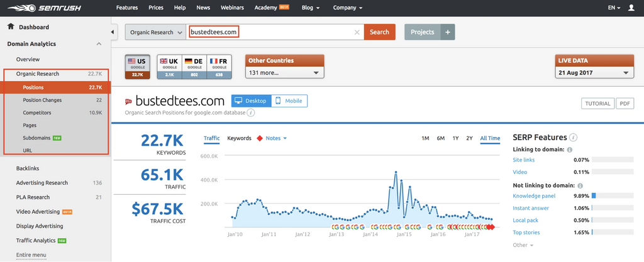
Task: Switch chart to Keywords tab
Action: click(x=239, y=138)
